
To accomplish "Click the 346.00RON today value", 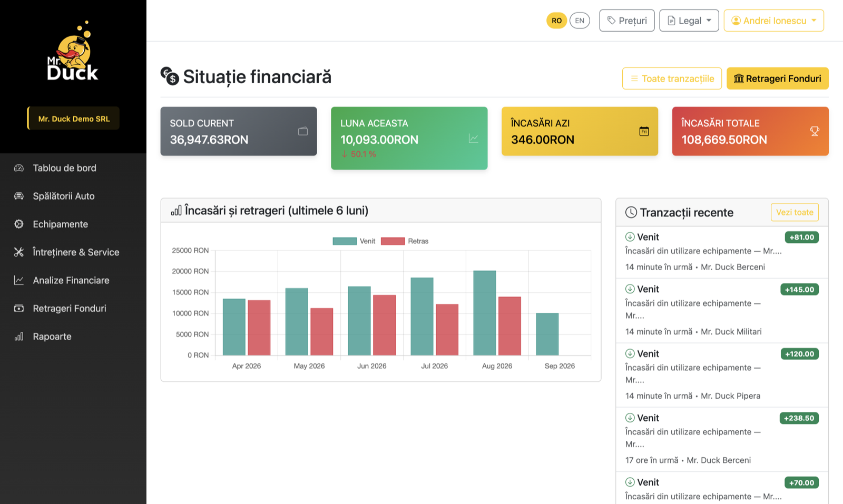I will 543,140.
